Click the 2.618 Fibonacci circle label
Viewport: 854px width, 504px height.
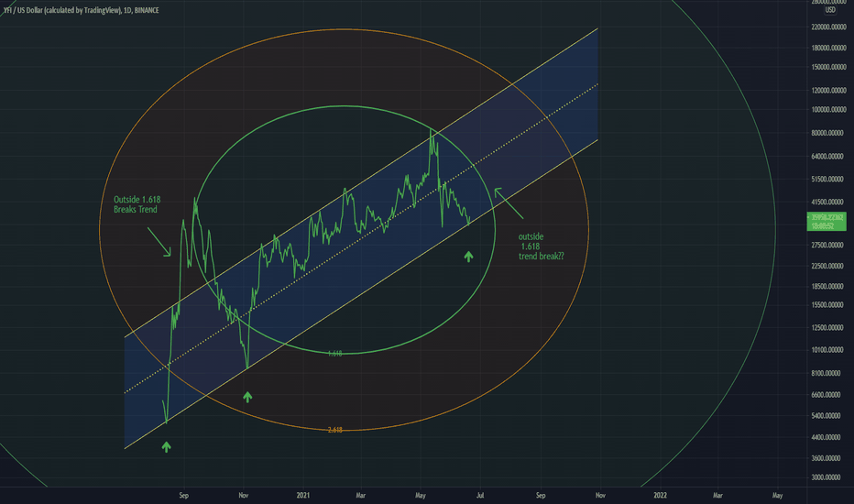tap(335, 430)
